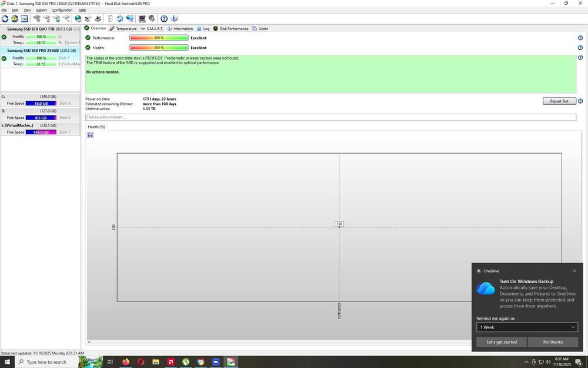Click the computer monitor toolbar icon

pyautogui.click(x=142, y=18)
